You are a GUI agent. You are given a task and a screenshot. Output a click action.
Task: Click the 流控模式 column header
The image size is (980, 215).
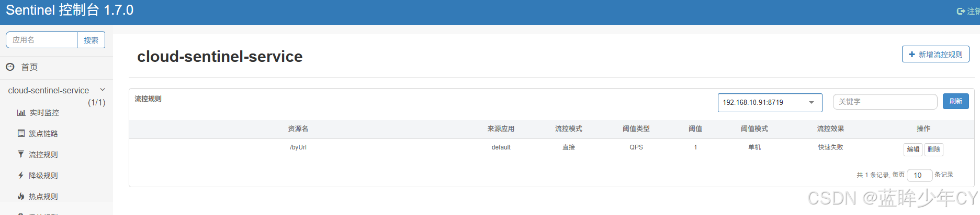pos(569,128)
